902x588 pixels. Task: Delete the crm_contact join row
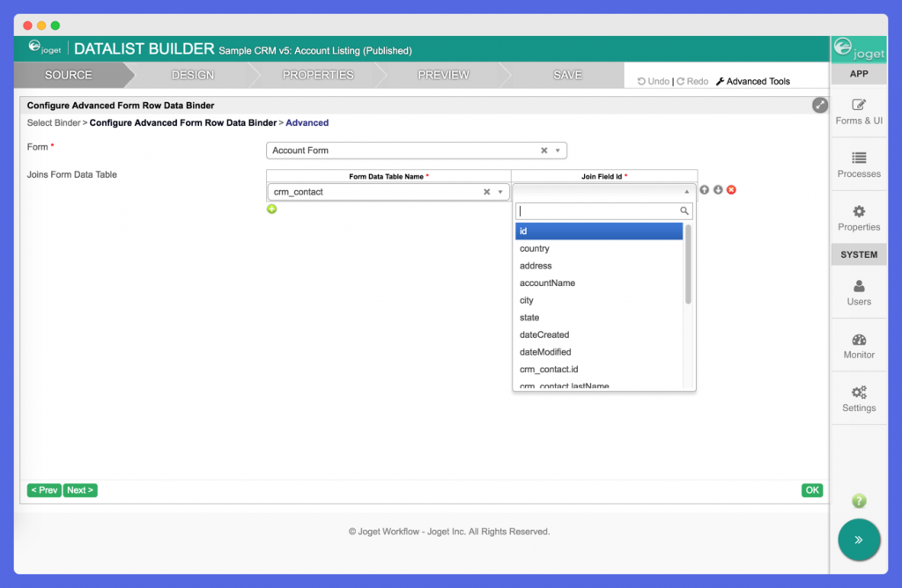pos(731,189)
